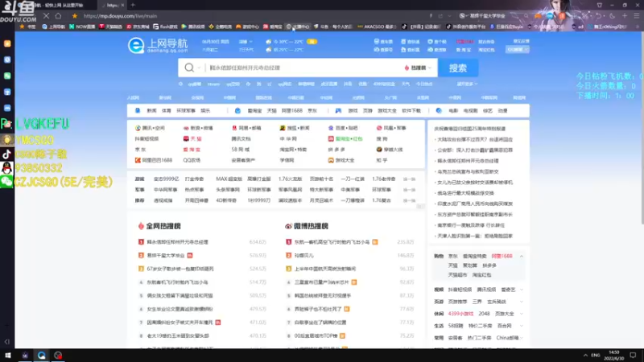Click the 游戏大全 orange icon
Image resolution: width=644 pixels, height=362 pixels.
(331, 160)
